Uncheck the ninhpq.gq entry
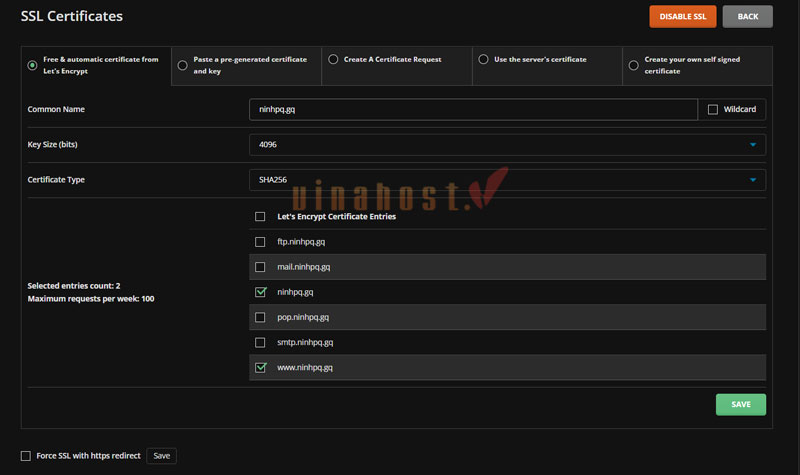Screen dimensions: 800x475 [x=261, y=292]
